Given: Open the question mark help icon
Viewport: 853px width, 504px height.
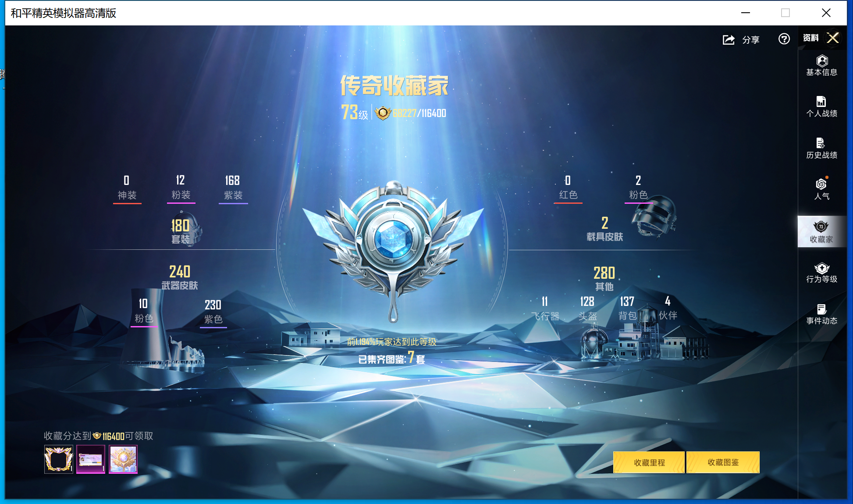Looking at the screenshot, I should (784, 39).
